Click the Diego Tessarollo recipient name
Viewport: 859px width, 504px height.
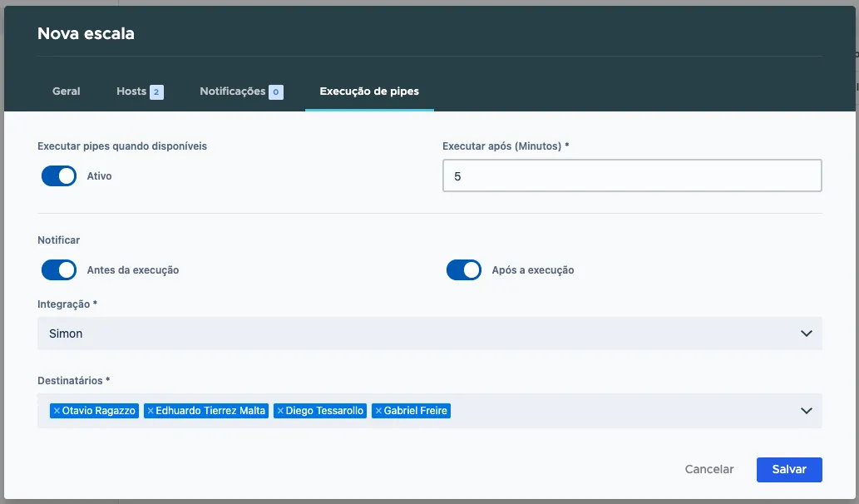pyautogui.click(x=324, y=411)
